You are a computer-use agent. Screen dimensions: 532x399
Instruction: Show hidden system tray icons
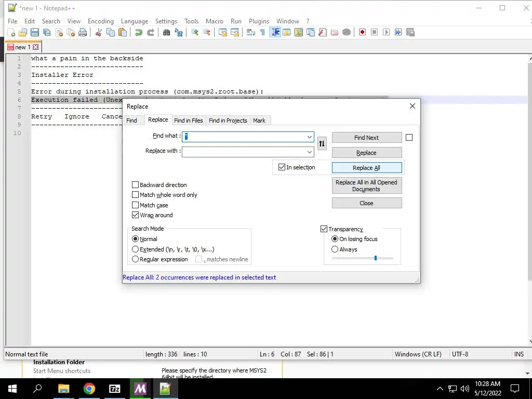(x=440, y=389)
